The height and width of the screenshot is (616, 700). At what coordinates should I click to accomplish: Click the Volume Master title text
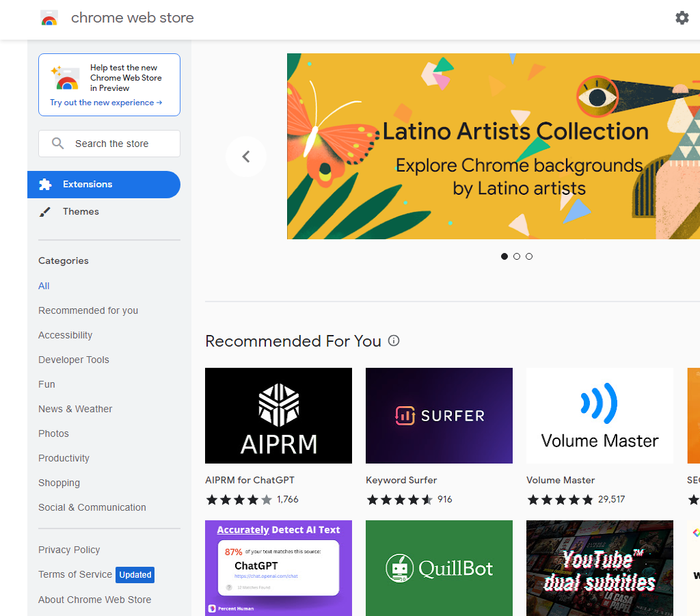point(561,480)
